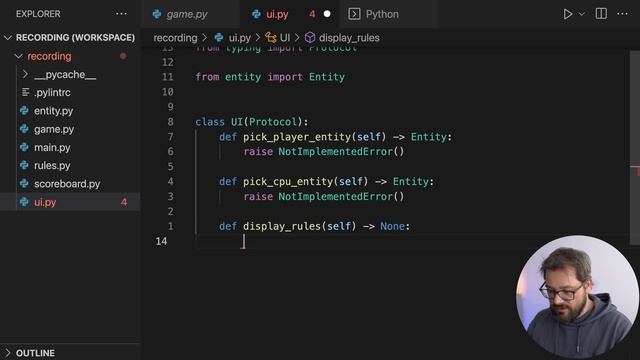Open the .pylintrc file

[52, 93]
